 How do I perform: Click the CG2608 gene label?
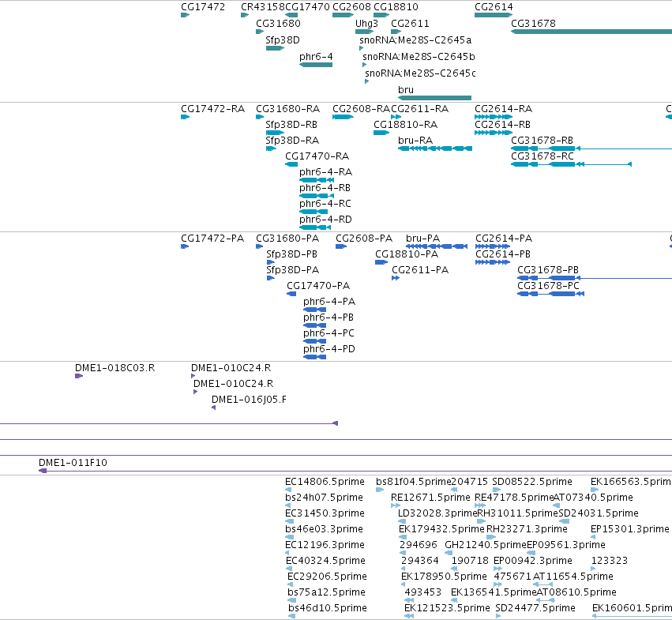[x=351, y=7]
